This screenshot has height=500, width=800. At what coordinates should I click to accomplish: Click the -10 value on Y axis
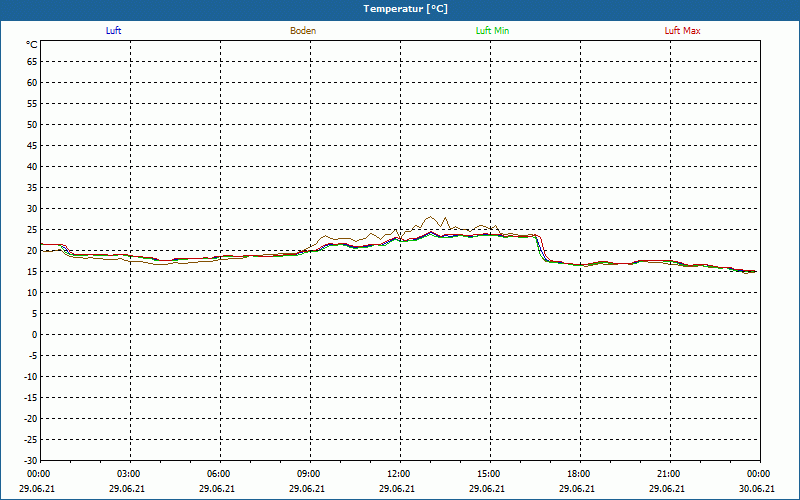[x=31, y=377]
